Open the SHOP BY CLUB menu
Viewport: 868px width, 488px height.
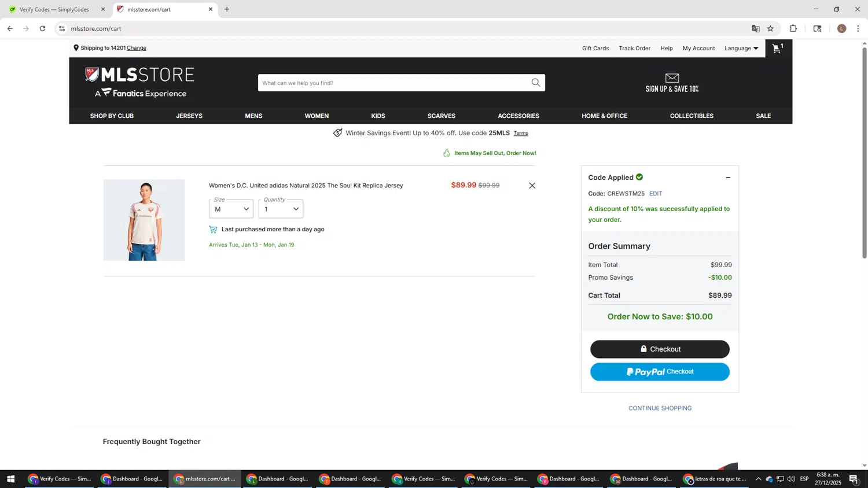[x=112, y=116]
